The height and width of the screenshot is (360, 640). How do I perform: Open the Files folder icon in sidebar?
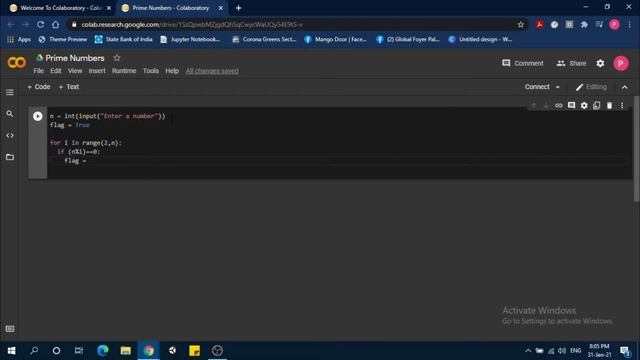tap(10, 157)
